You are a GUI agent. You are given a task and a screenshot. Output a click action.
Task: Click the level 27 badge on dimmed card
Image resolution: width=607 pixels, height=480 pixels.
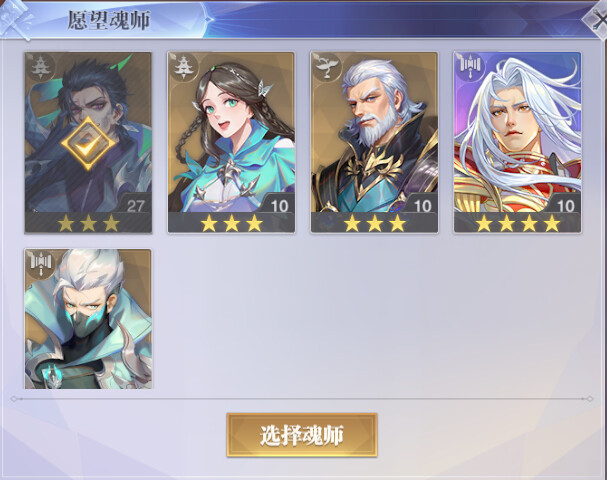tap(135, 205)
